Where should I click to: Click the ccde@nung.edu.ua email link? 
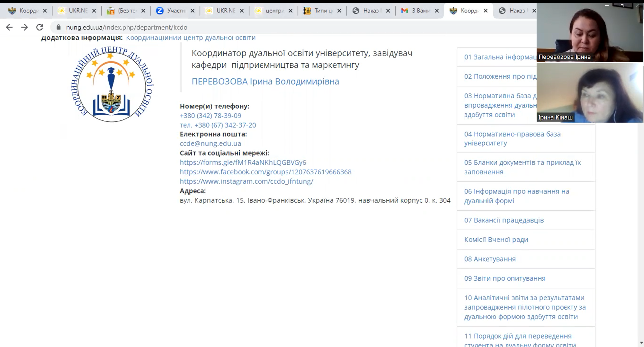click(x=210, y=143)
